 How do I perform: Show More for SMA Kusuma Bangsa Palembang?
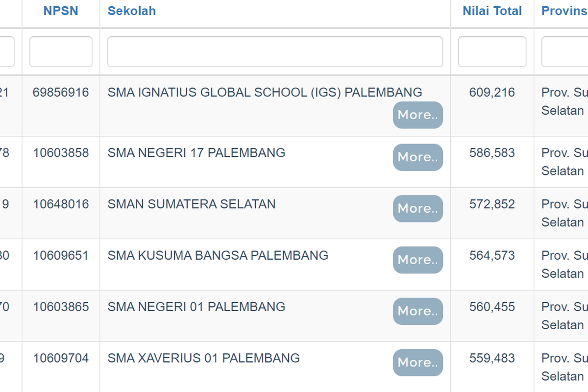point(417,260)
